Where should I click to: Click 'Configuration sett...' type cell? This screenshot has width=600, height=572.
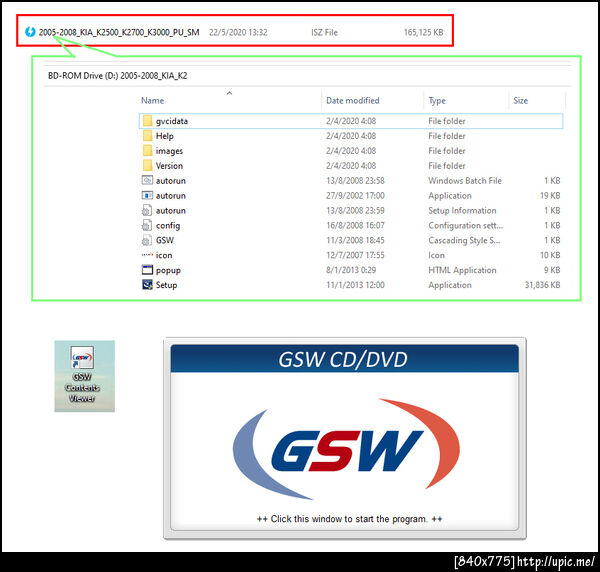coord(466,225)
